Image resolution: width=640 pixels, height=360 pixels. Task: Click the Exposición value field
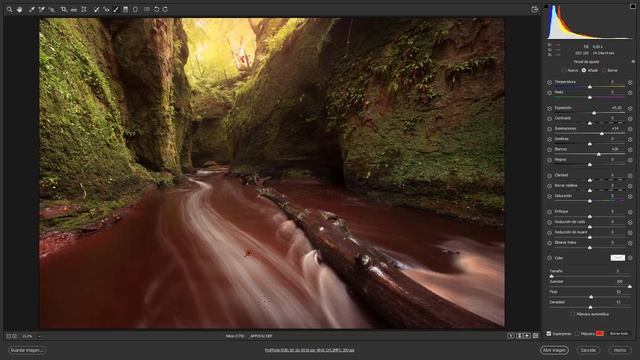[x=616, y=108]
